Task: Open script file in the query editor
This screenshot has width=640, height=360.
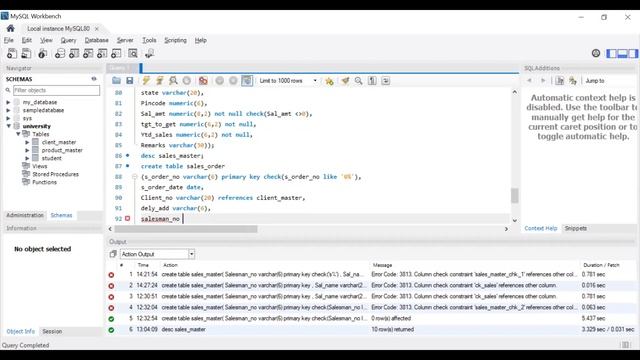Action: (116, 81)
